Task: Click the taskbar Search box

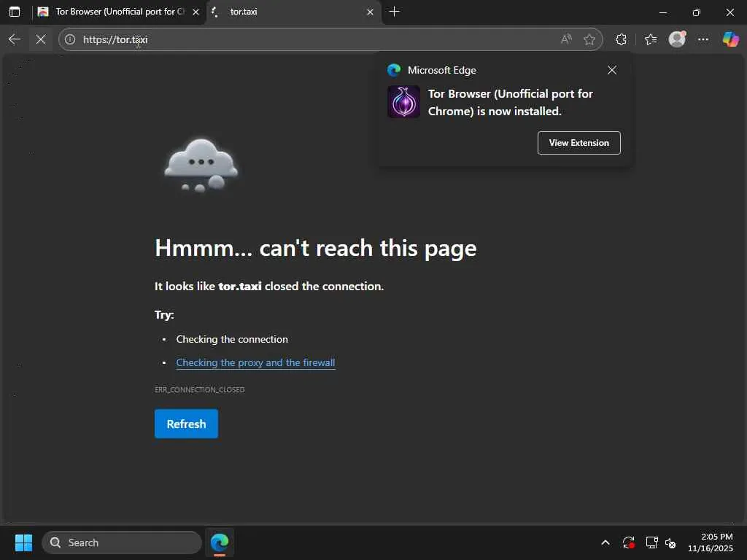Action: 122,542
